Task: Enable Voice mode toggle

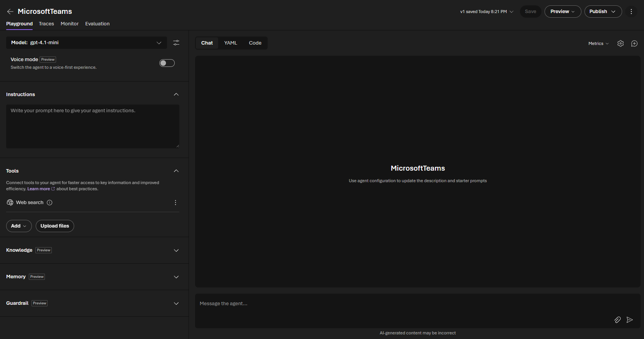Action: pos(167,63)
